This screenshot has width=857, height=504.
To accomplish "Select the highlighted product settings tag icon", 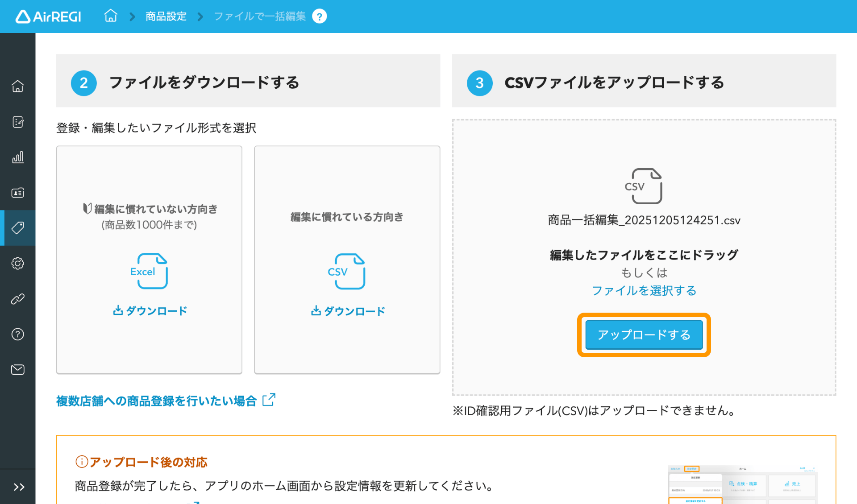I will coord(17,228).
